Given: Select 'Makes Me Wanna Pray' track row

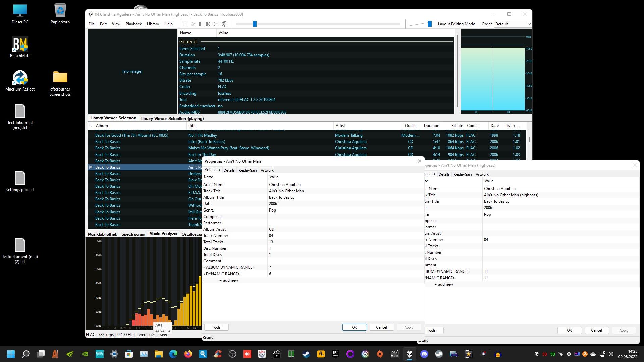Looking at the screenshot, I should click(x=307, y=148).
